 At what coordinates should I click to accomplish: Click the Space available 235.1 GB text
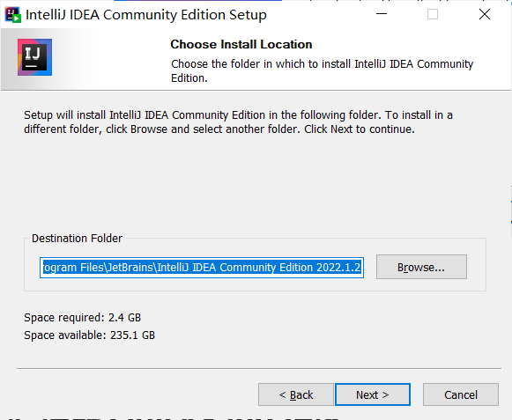tap(90, 335)
